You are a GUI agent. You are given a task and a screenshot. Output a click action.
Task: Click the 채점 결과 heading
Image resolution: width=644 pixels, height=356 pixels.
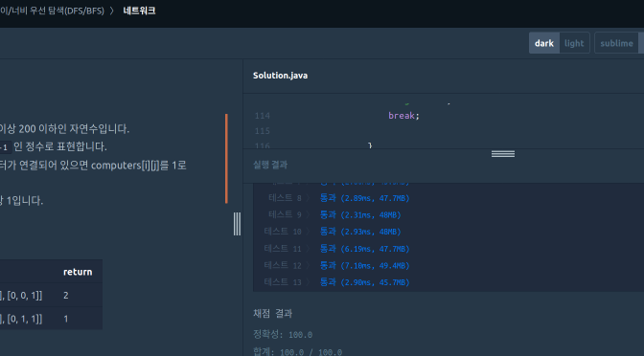pyautogui.click(x=272, y=313)
